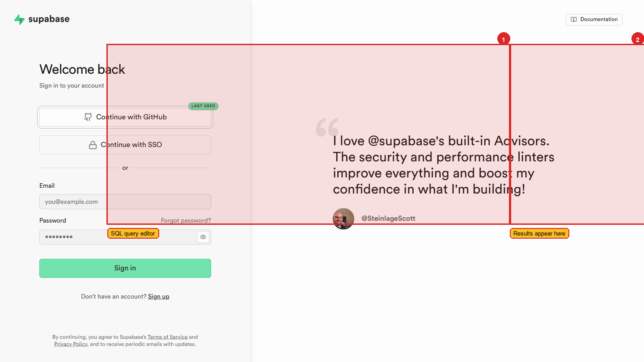
Task: Submit with the green Sign in button
Action: pos(125,268)
